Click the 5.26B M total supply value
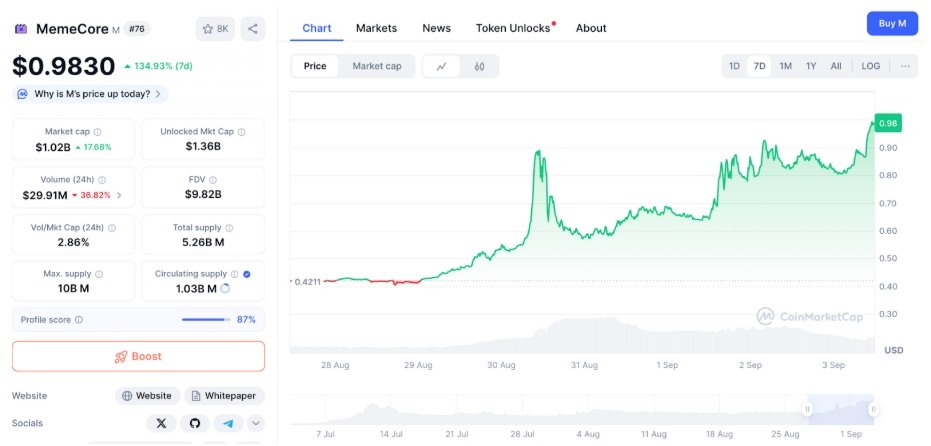Viewport: 931px width, 446px height. (203, 242)
